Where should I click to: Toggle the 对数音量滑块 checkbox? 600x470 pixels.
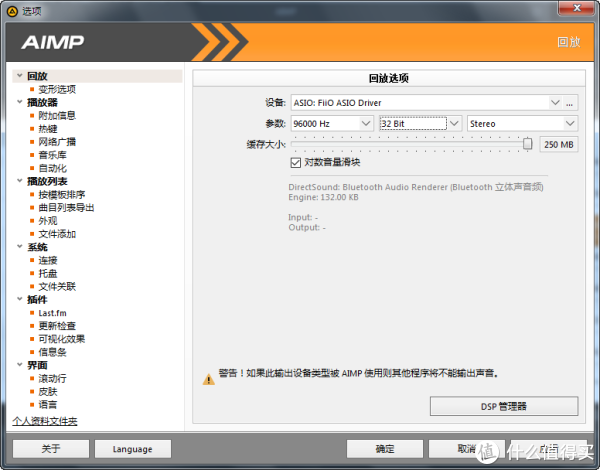pos(295,163)
